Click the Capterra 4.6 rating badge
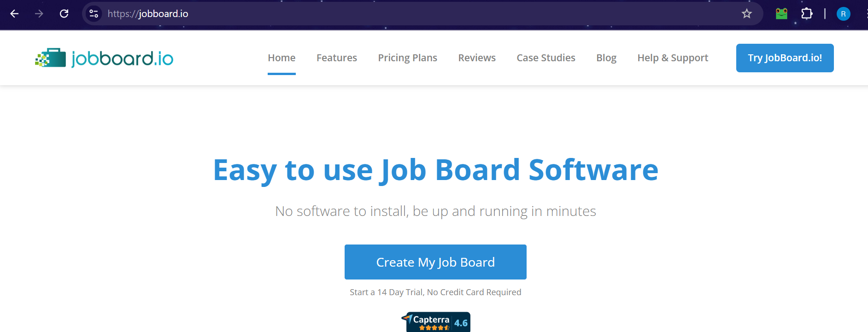Image resolution: width=868 pixels, height=332 pixels. (x=436, y=322)
